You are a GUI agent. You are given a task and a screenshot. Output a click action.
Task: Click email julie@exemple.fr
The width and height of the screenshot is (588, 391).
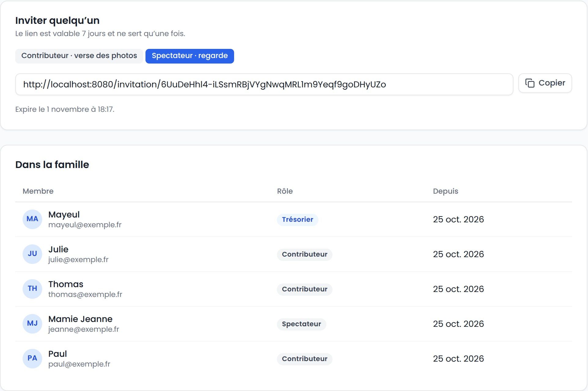tap(78, 260)
